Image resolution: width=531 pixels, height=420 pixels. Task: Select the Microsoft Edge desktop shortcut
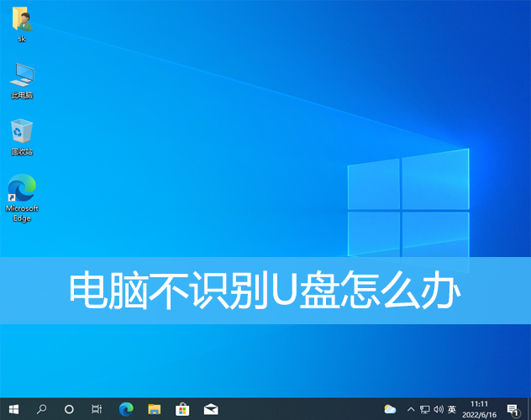tap(22, 198)
